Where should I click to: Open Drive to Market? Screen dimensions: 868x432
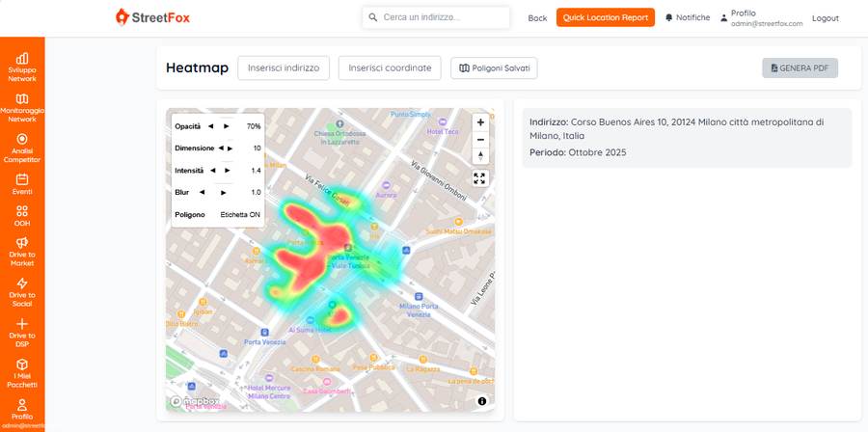(x=22, y=252)
